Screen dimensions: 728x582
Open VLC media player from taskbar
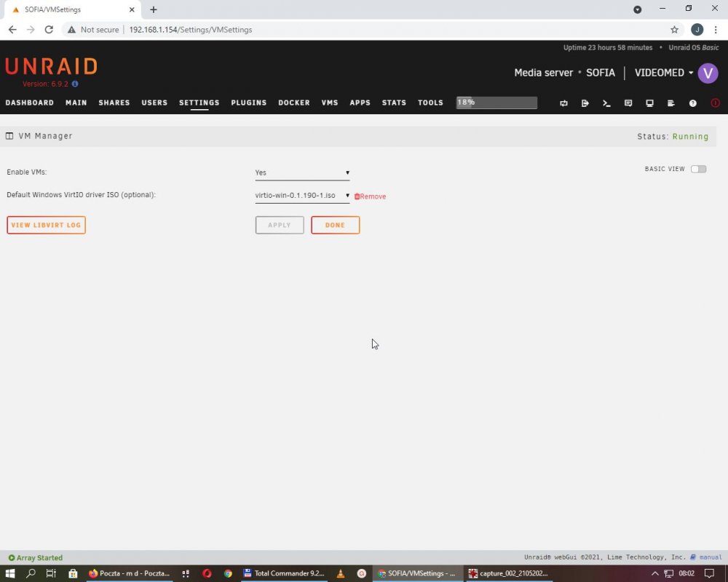(340, 573)
